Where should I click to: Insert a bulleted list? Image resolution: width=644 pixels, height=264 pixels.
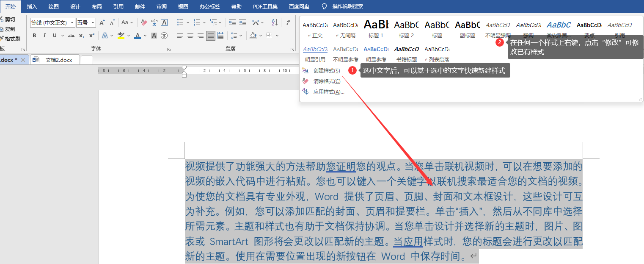180,23
